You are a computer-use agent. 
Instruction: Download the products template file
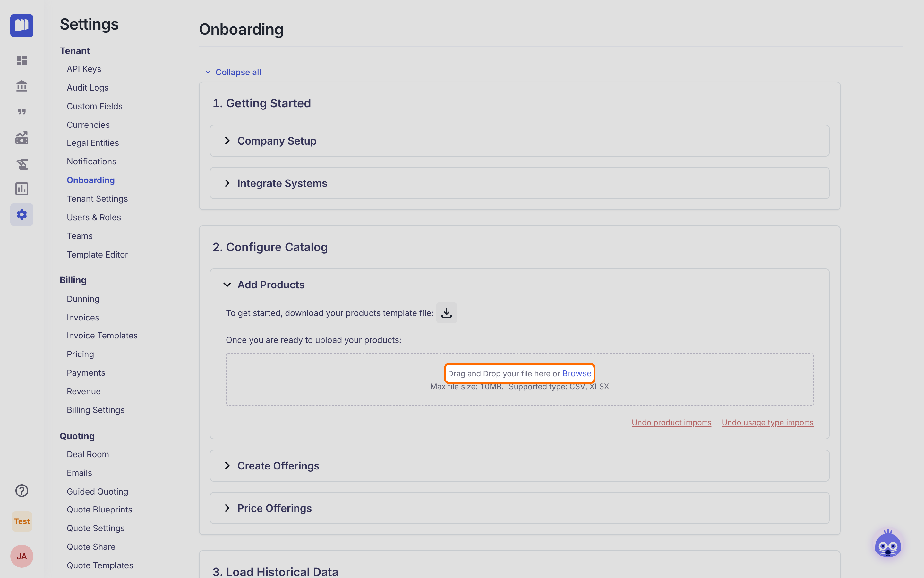(446, 313)
